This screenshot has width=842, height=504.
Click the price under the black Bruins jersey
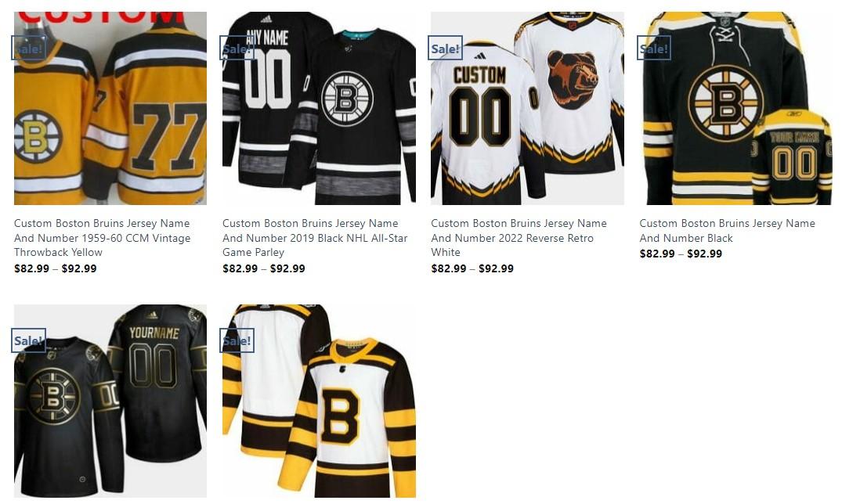(x=681, y=254)
